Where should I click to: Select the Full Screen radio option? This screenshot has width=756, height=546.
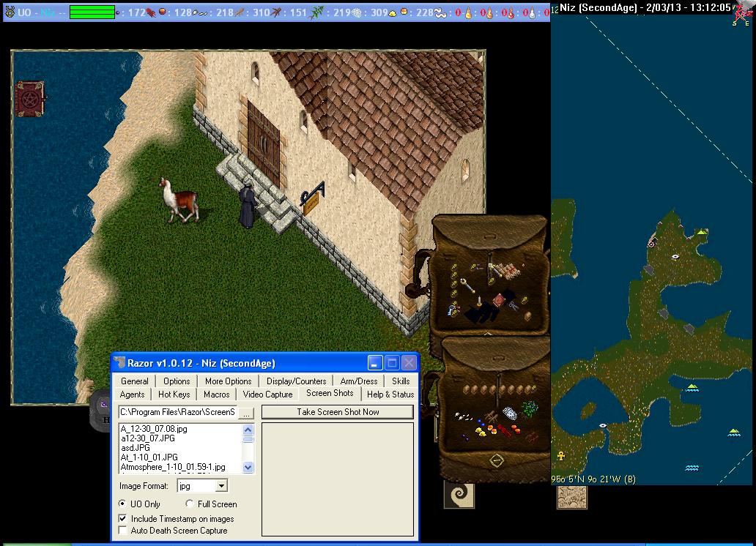[x=190, y=504]
